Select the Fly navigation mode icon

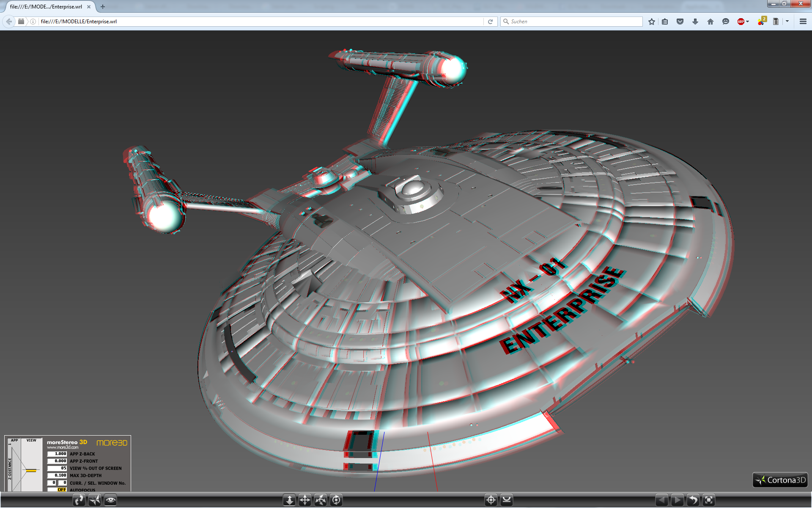tap(95, 500)
